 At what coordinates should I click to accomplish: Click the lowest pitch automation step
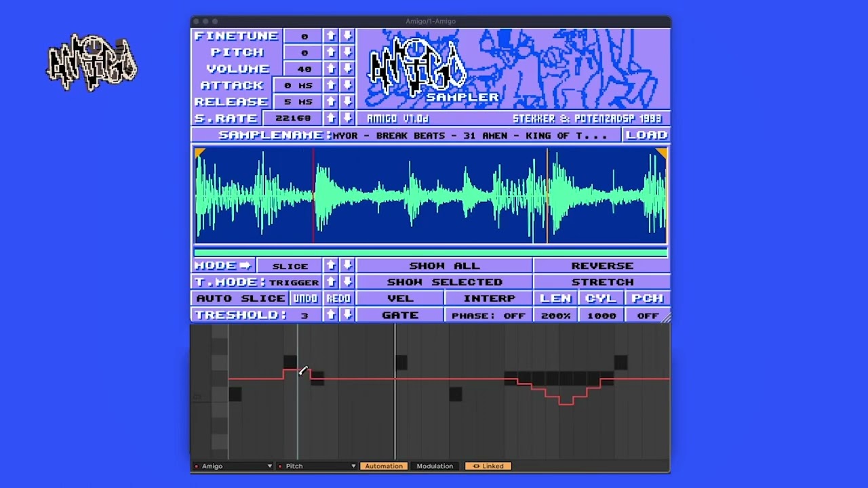click(x=566, y=403)
